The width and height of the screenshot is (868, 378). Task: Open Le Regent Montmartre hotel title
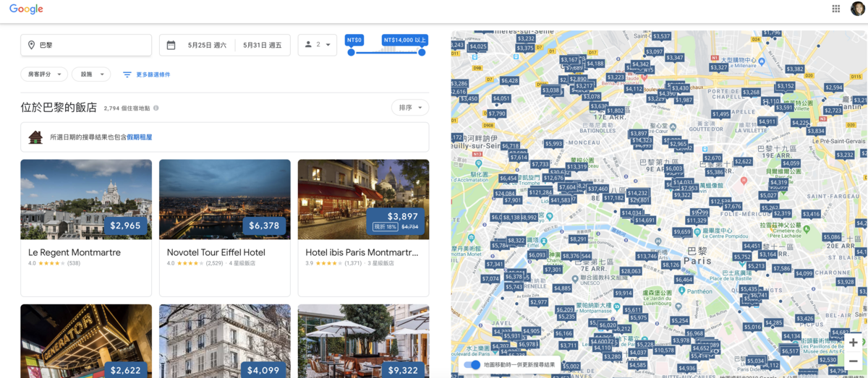click(x=75, y=252)
